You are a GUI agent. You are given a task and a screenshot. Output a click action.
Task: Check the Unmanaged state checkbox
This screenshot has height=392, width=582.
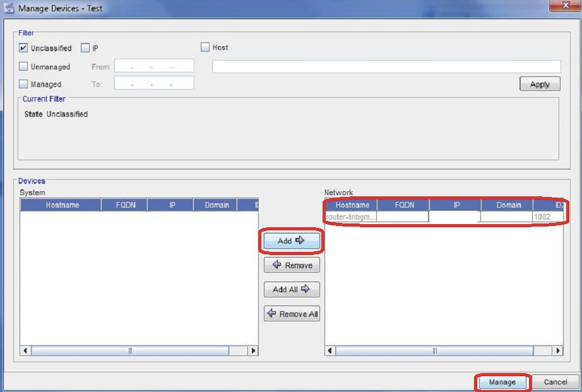(23, 66)
